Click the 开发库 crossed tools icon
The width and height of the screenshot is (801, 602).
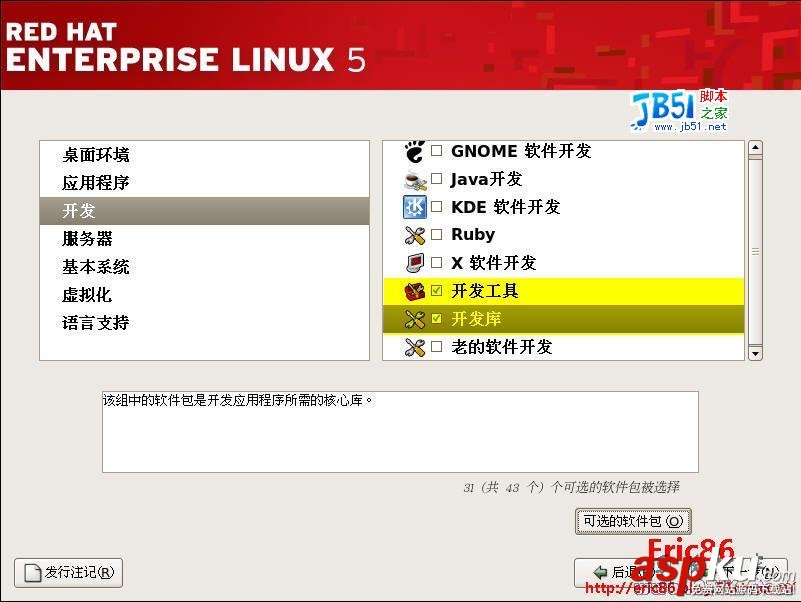415,319
